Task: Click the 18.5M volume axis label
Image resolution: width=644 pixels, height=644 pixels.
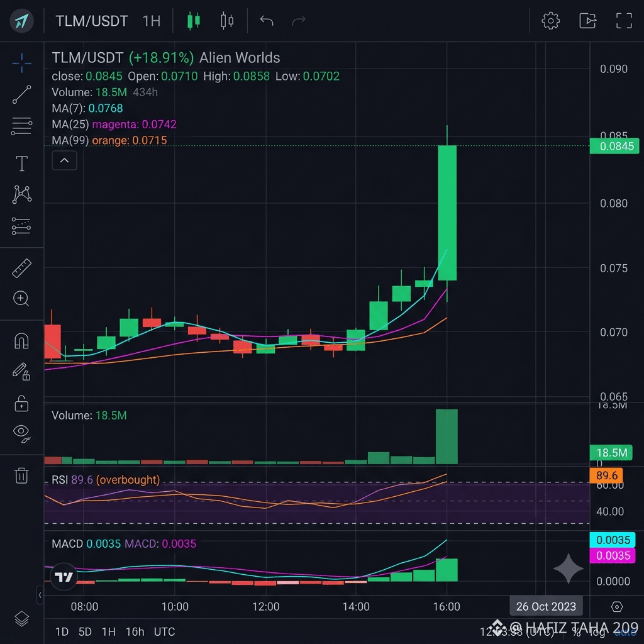Action: click(611, 453)
